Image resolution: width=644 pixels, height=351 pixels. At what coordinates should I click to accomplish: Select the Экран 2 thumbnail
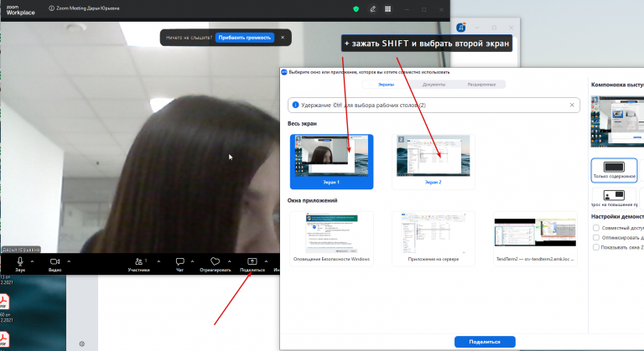click(434, 162)
